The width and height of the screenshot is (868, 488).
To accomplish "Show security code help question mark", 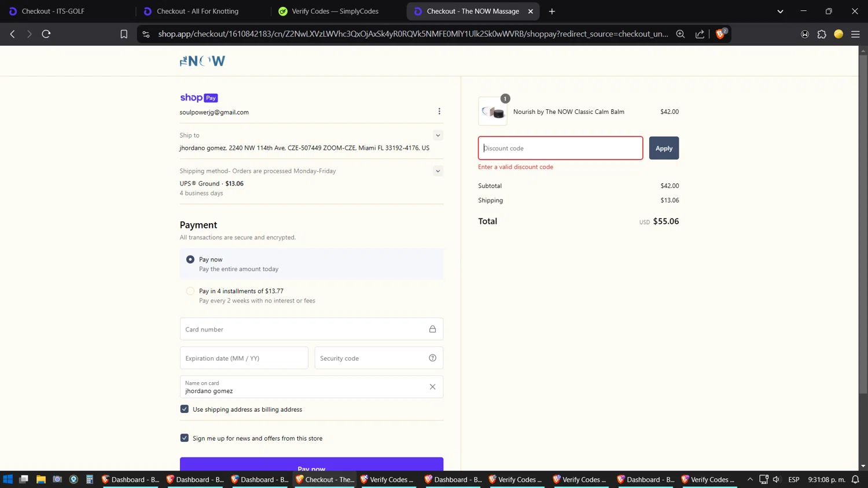I will tap(432, 358).
